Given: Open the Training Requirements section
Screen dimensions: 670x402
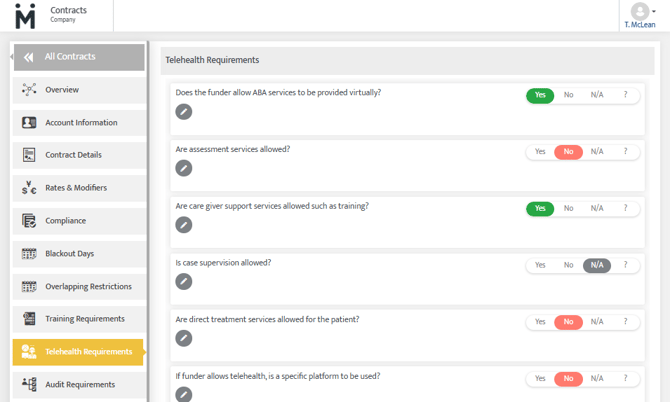Looking at the screenshot, I should point(84,319).
